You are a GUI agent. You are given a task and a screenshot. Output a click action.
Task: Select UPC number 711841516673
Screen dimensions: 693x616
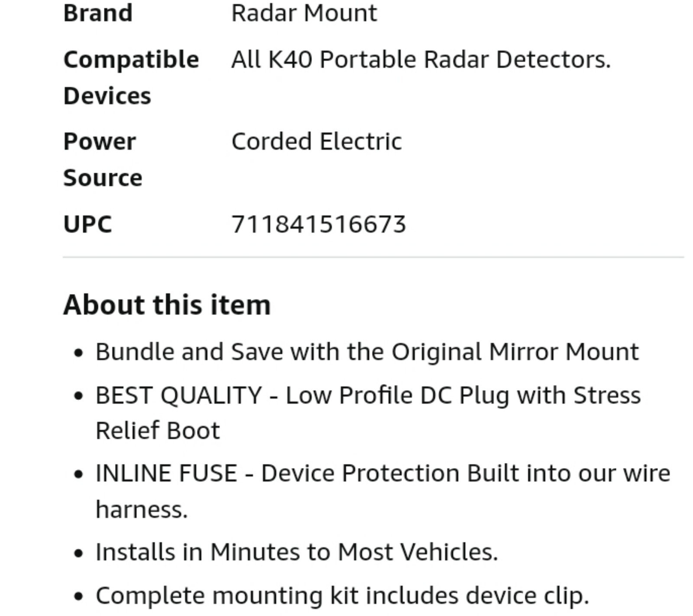tap(319, 224)
